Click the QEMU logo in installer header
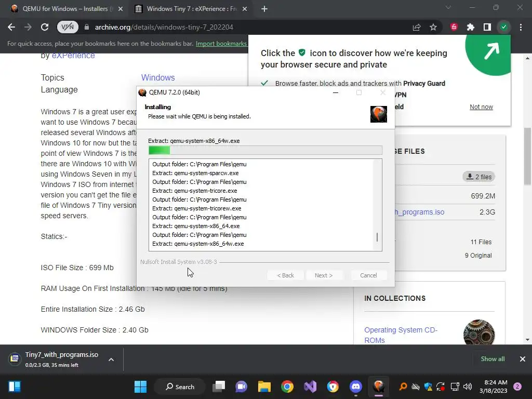Viewport: 532px width, 399px height. coord(379,114)
